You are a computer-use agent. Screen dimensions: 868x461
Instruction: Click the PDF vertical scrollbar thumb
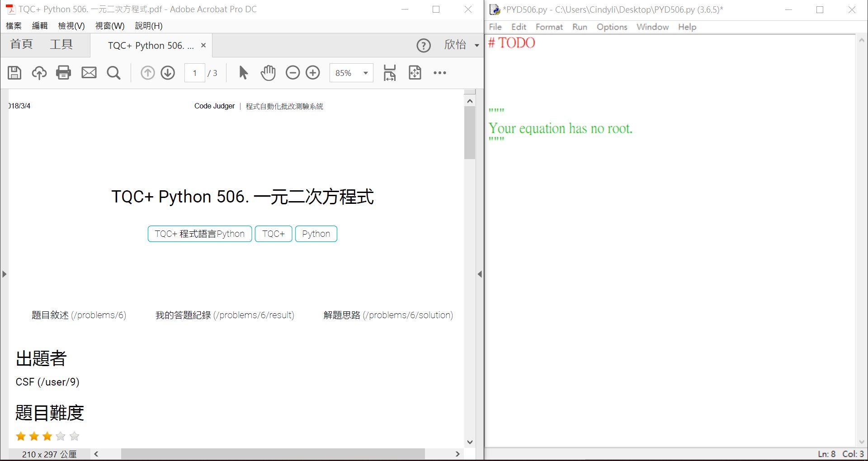click(x=470, y=133)
